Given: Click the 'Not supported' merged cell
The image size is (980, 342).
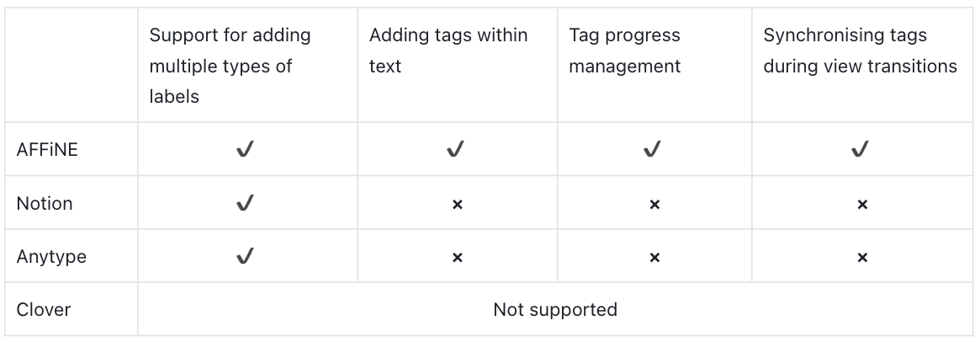Looking at the screenshot, I should pyautogui.click(x=555, y=309).
